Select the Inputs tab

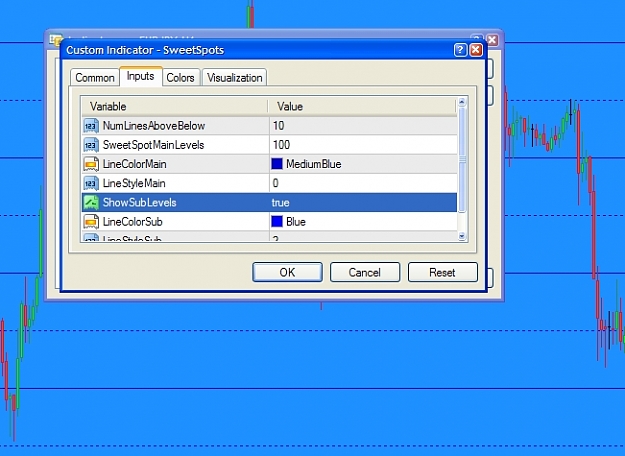[x=140, y=76]
